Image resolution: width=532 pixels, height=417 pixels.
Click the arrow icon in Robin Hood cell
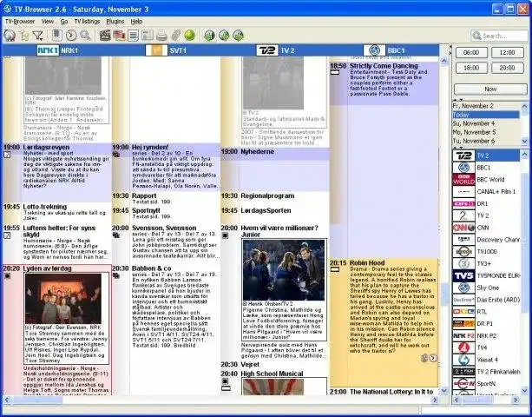[x=433, y=358]
